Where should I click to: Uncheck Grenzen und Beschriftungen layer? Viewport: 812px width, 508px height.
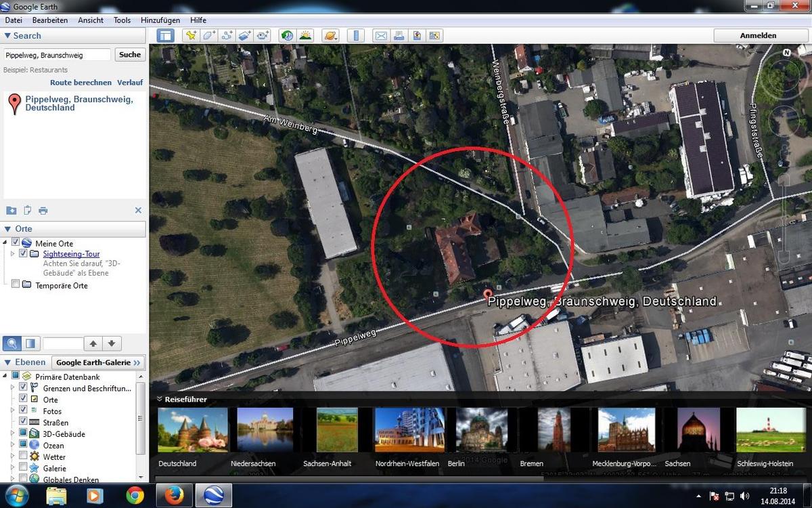point(23,387)
